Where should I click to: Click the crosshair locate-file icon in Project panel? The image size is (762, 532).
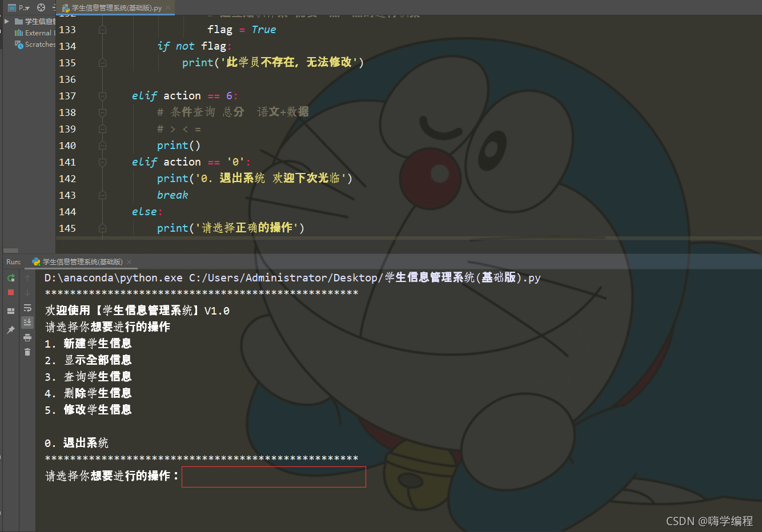pos(41,7)
